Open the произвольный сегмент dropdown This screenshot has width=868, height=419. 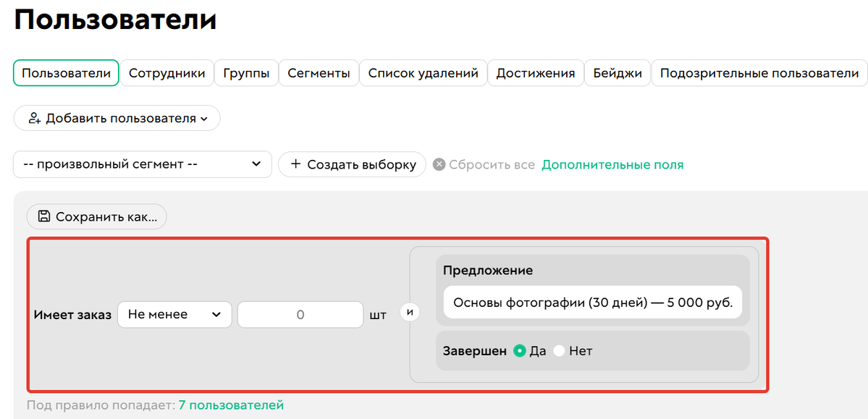point(142,164)
